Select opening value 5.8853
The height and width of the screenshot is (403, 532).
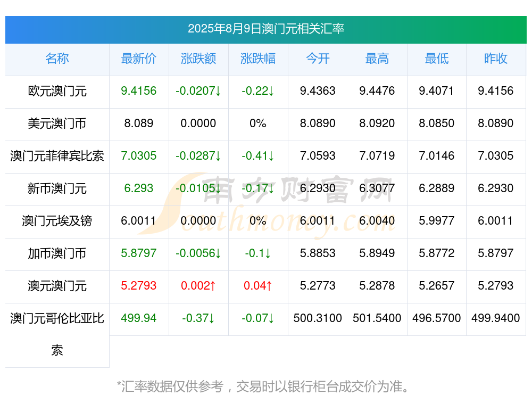(x=318, y=253)
